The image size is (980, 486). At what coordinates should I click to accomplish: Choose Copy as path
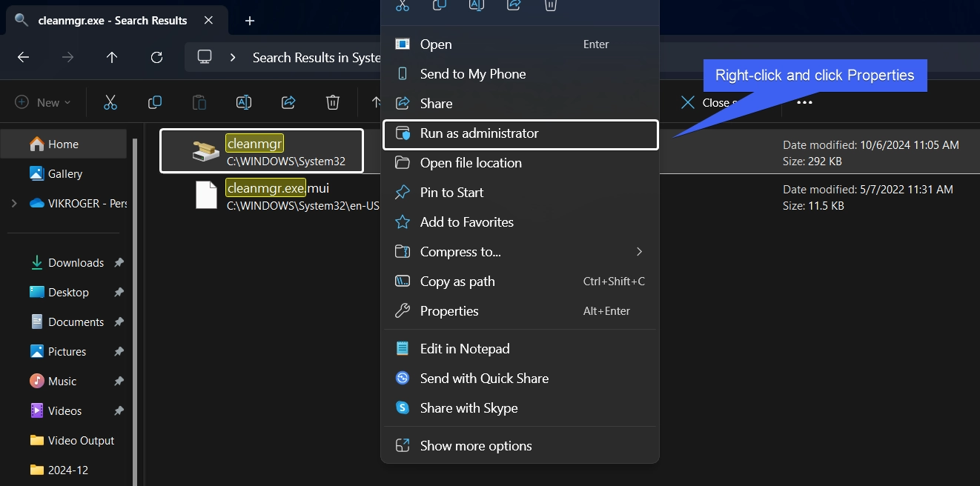(519, 282)
